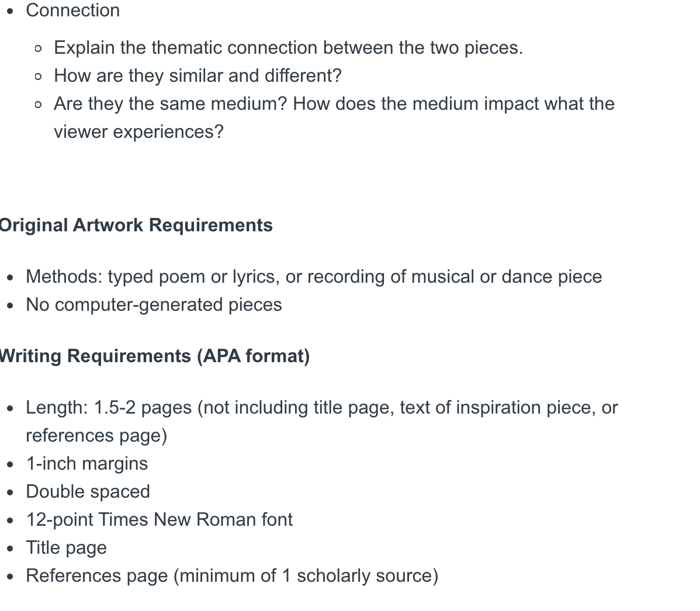Click the 'Double spaced' bullet

(x=88, y=492)
